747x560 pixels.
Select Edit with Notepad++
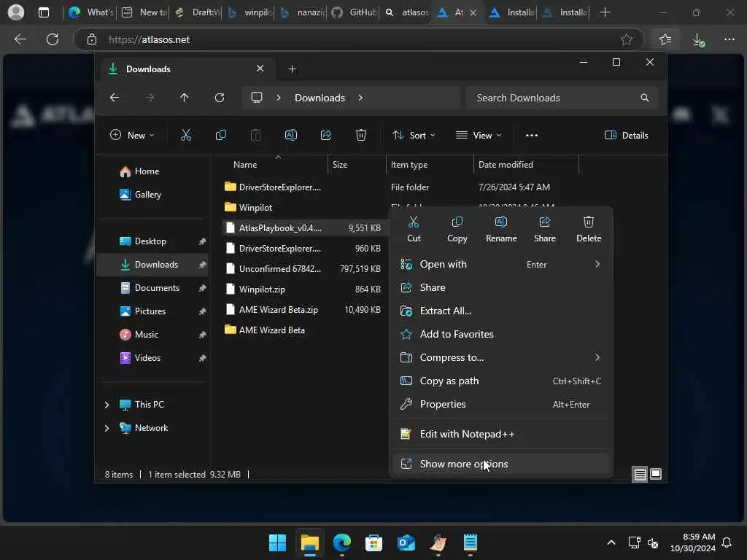coord(500,434)
